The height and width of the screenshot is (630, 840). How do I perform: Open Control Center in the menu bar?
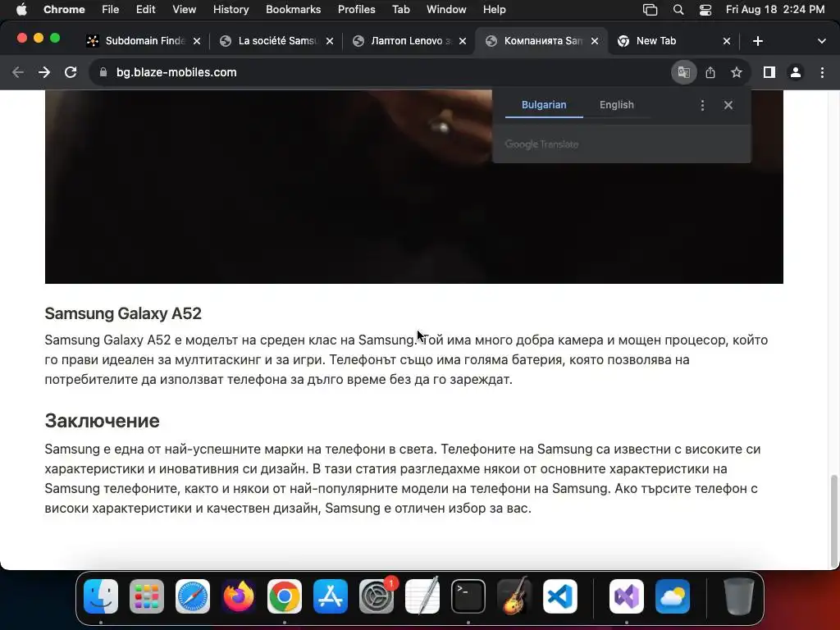pos(705,10)
